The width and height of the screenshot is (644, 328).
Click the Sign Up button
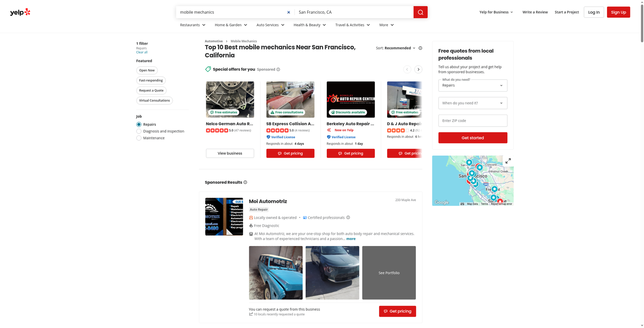point(618,12)
